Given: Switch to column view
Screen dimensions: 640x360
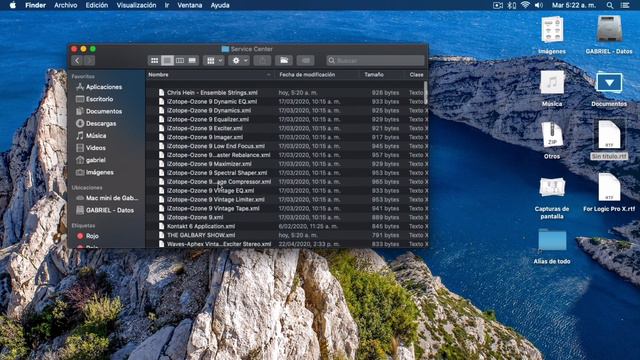Looking at the screenshot, I should pyautogui.click(x=180, y=61).
